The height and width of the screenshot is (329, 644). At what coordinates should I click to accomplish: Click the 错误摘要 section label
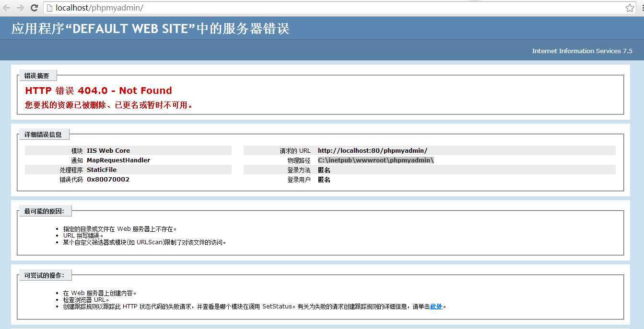click(x=37, y=76)
